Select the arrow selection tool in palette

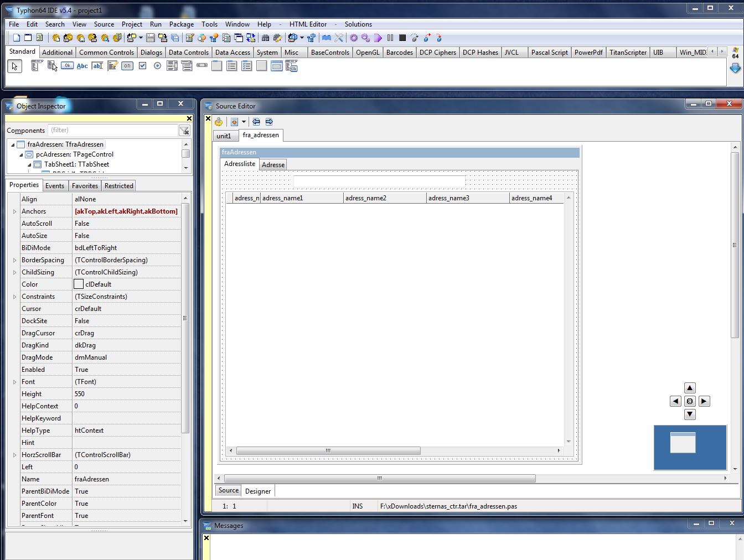click(x=14, y=66)
